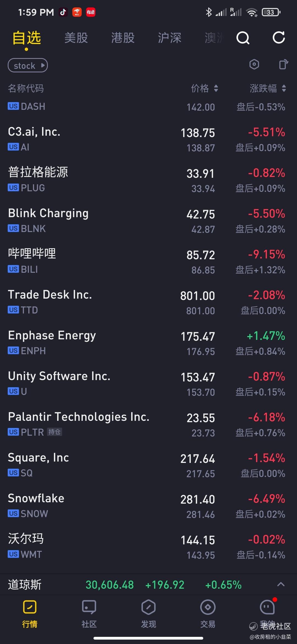297x644 pixels.
Task: Open the 我的 profile icon
Action: pos(267,607)
